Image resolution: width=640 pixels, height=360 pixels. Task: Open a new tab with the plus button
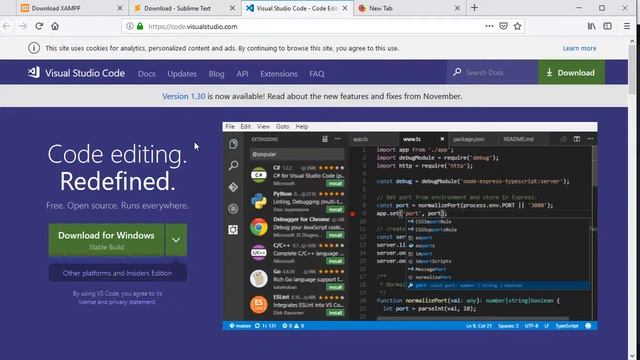[474, 8]
